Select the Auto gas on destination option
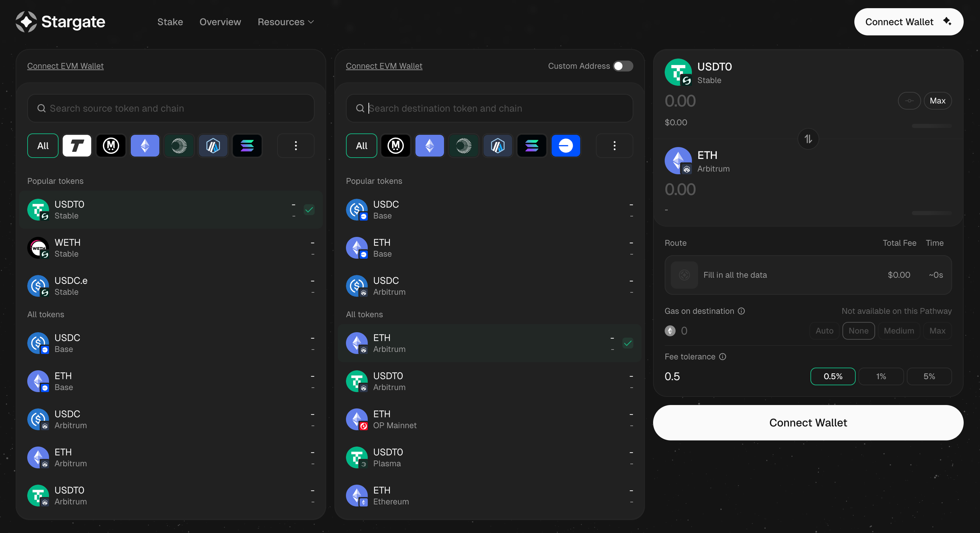The height and width of the screenshot is (533, 980). (x=824, y=331)
